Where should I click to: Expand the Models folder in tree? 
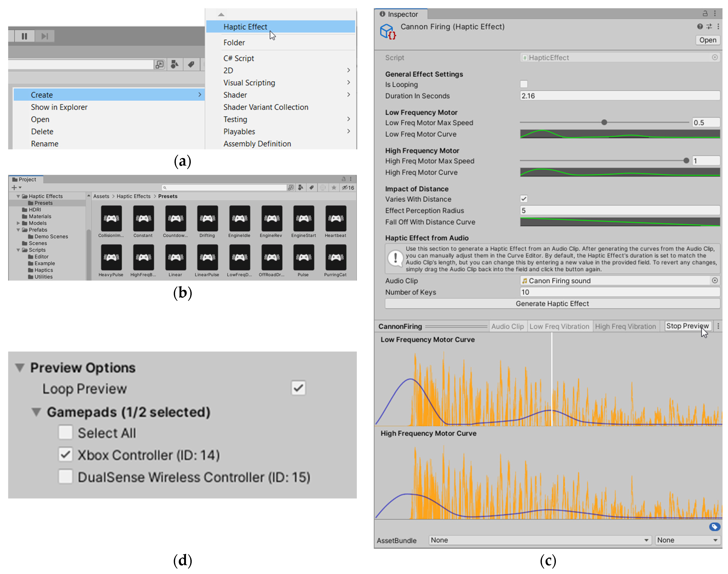(x=18, y=223)
